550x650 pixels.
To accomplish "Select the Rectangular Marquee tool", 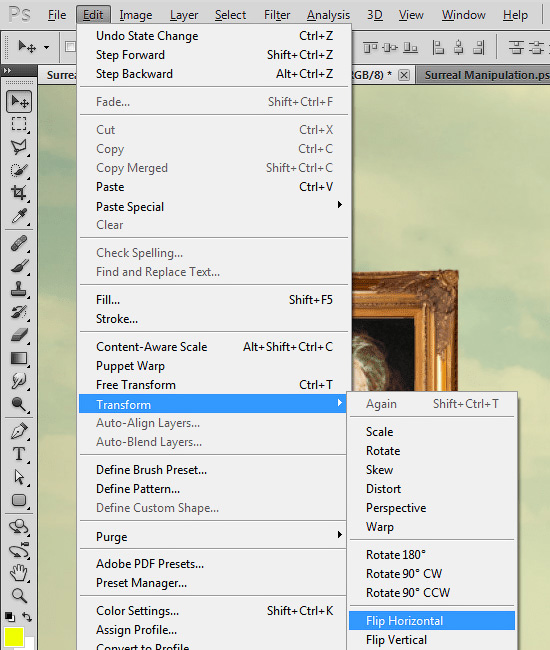I will pos(19,124).
